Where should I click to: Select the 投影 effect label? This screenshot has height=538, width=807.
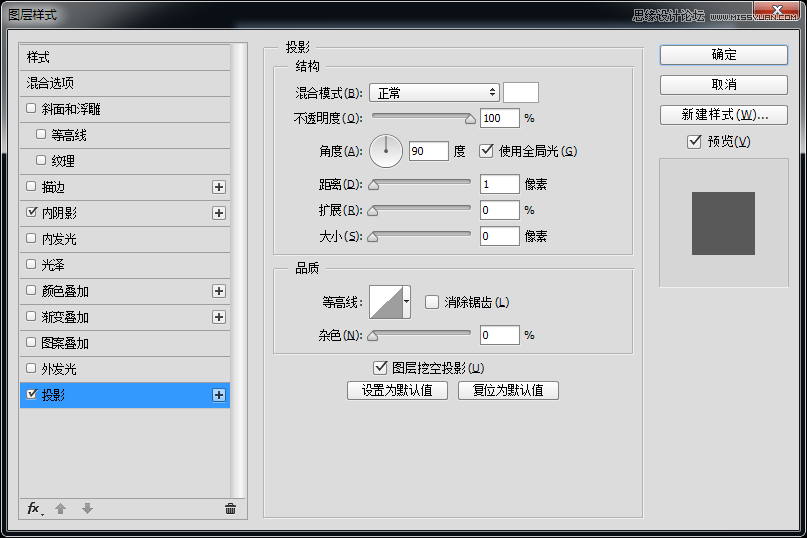pyautogui.click(x=53, y=395)
